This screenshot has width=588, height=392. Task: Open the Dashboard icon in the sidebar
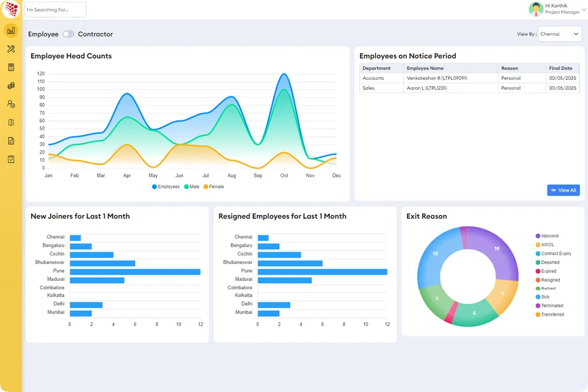tap(11, 30)
